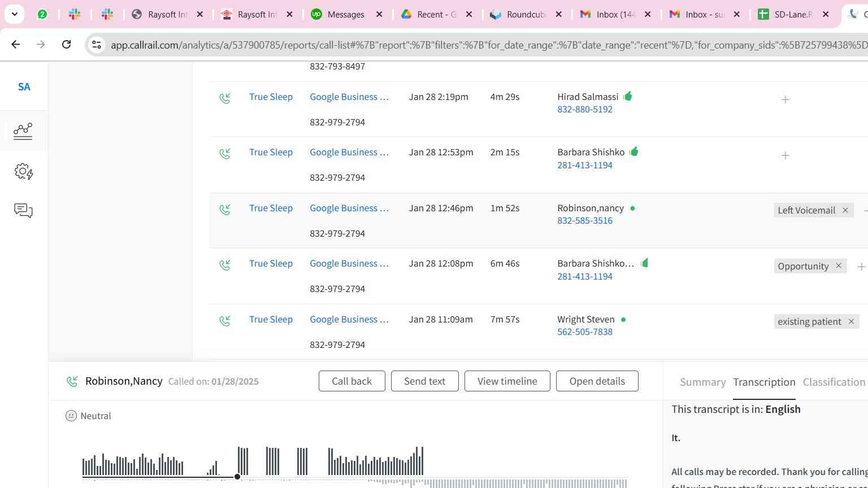Switch to the SD-Lane spreadsheet tab
Image resolution: width=868 pixels, height=488 pixels.
click(793, 14)
